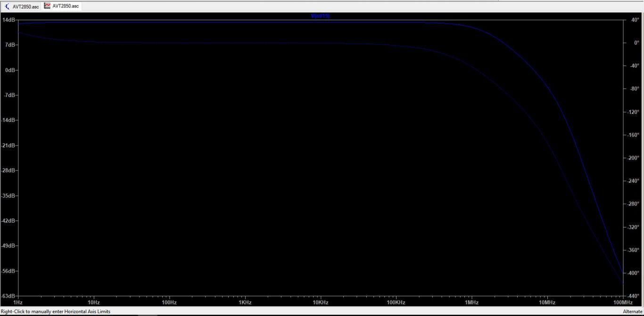Click the 10Hz frequency axis label
This screenshot has height=316, width=644.
tap(94, 302)
